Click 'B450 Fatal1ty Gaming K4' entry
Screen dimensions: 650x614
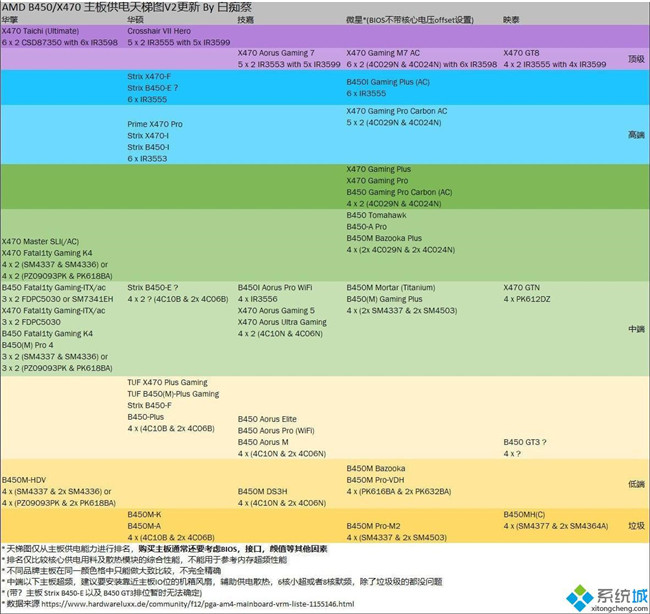(47, 333)
